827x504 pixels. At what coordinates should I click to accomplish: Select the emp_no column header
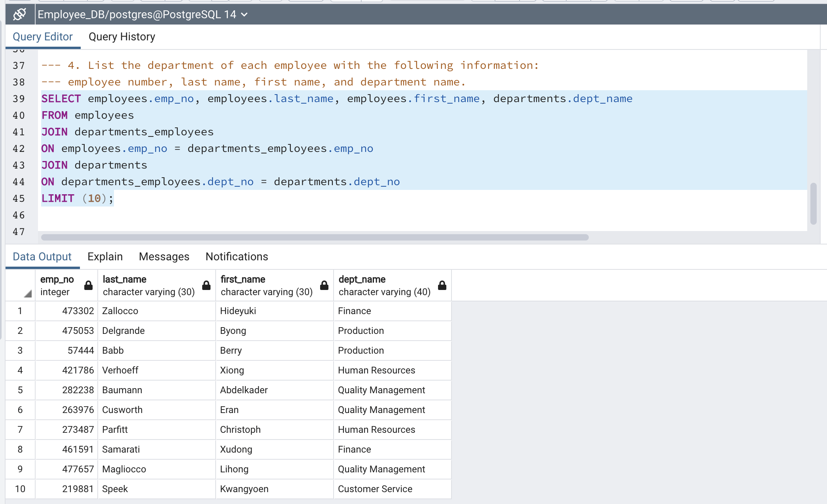click(66, 286)
